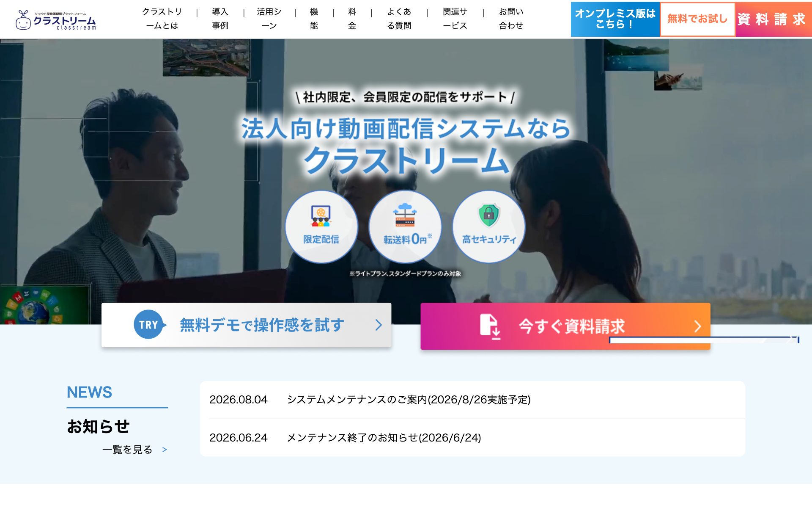
Task: Click the 資料請求 header button
Action: [x=773, y=19]
